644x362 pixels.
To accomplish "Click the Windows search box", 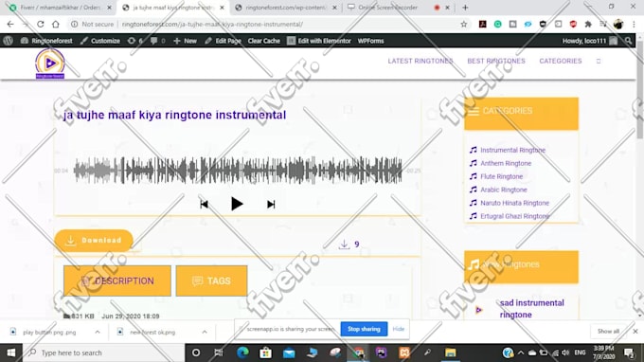I will [x=103, y=353].
